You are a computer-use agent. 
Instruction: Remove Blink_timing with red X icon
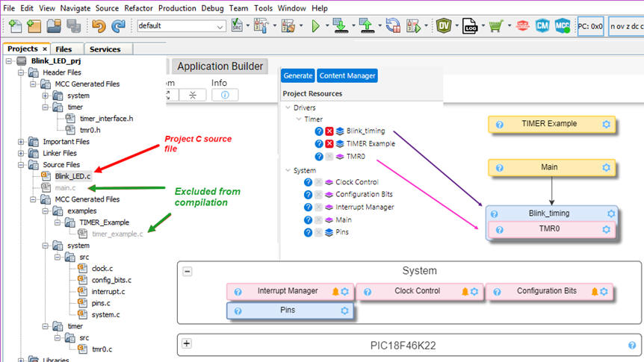[x=329, y=131]
